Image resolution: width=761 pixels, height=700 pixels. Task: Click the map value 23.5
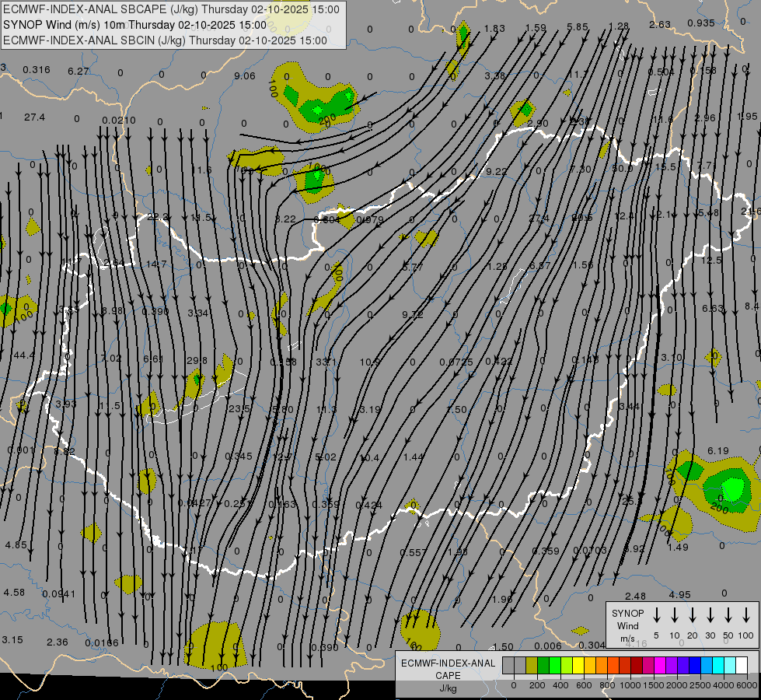pos(239,409)
